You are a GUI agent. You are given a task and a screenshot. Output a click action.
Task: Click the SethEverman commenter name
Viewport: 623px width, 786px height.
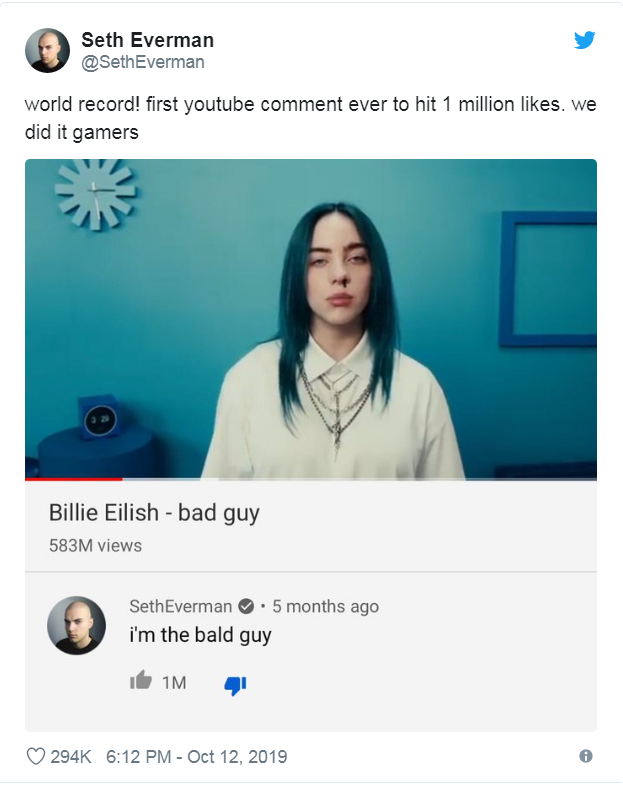[x=180, y=607]
